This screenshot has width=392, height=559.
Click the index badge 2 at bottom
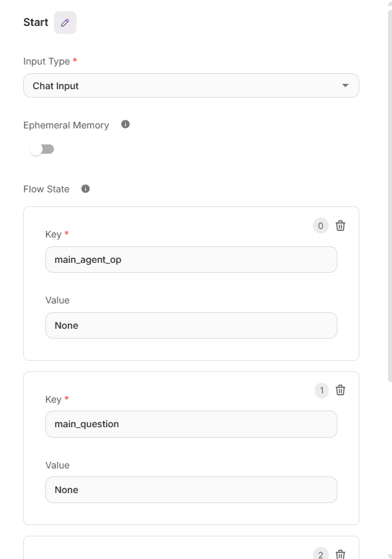[320, 554]
